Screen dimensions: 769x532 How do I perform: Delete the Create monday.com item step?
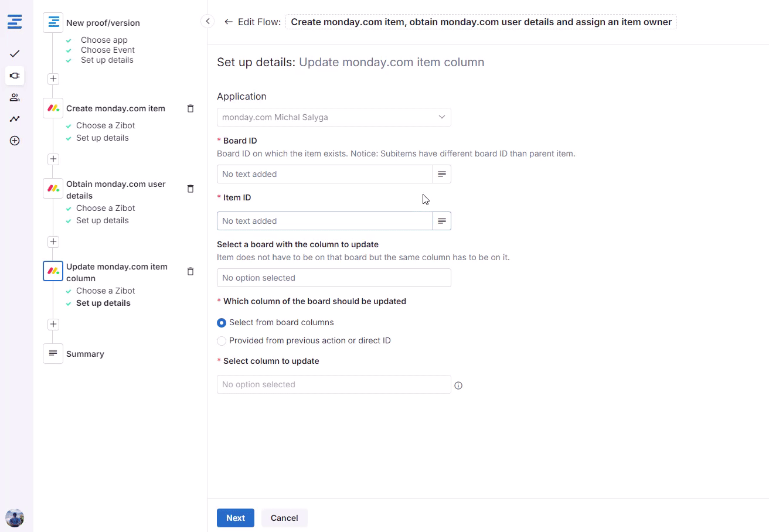(190, 108)
